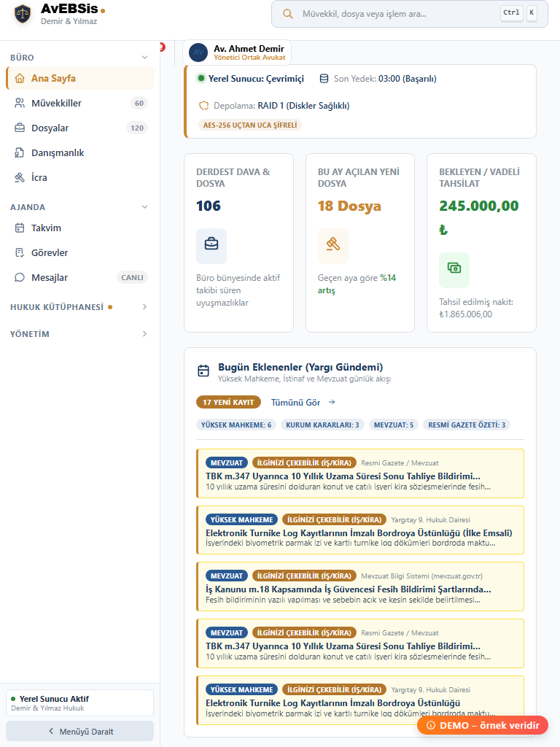
Task: Click the Danışmanlık sidebar icon
Action: tap(20, 152)
